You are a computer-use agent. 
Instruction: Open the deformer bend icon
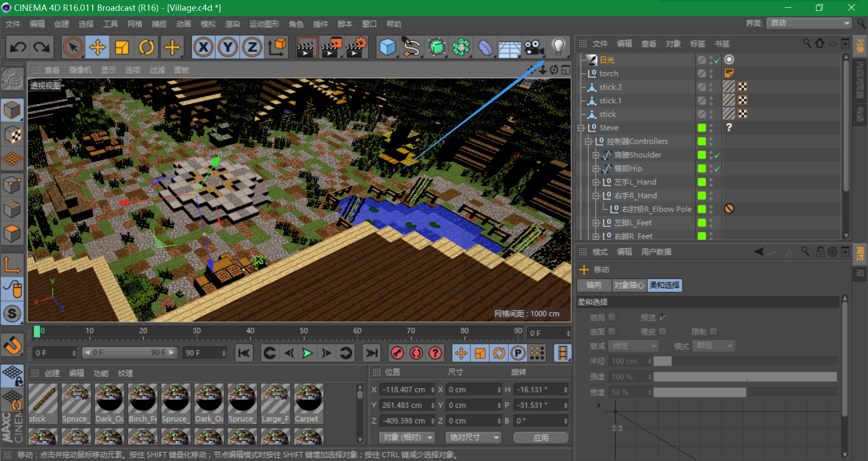(x=485, y=47)
